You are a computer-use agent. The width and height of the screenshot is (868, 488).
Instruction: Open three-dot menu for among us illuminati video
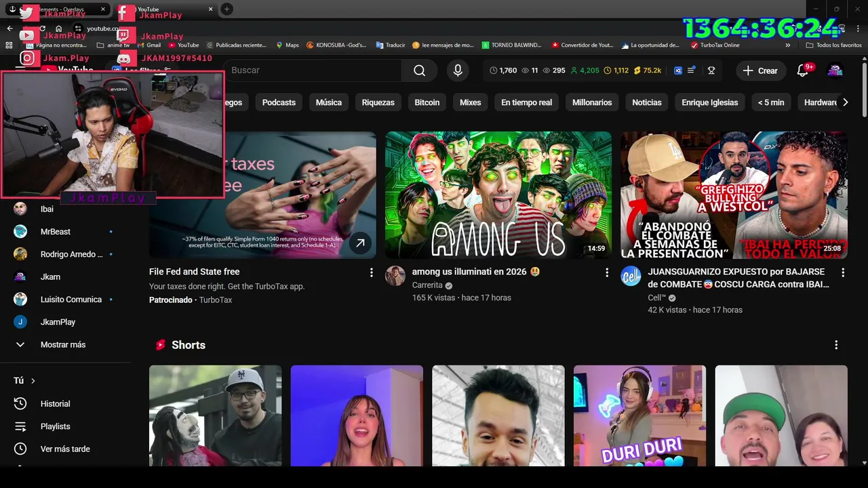coord(607,272)
